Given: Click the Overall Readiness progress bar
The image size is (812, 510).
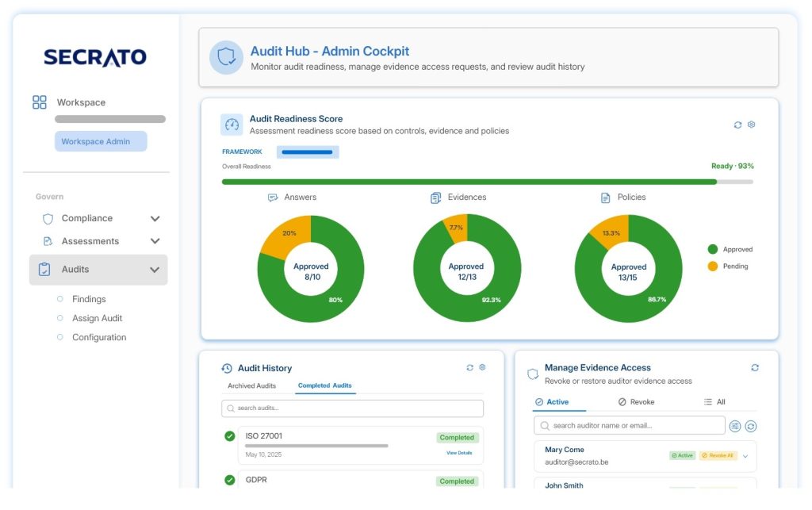Looking at the screenshot, I should (x=488, y=182).
